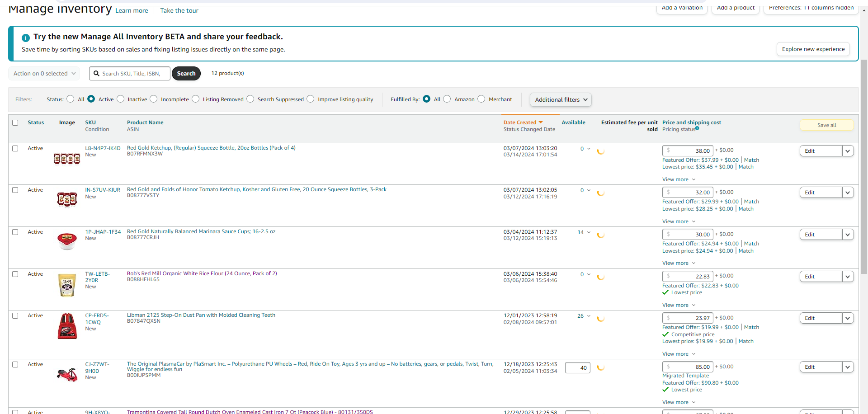The image size is (868, 414).
Task: Open Action on 0 selected dropdown
Action: tap(44, 73)
